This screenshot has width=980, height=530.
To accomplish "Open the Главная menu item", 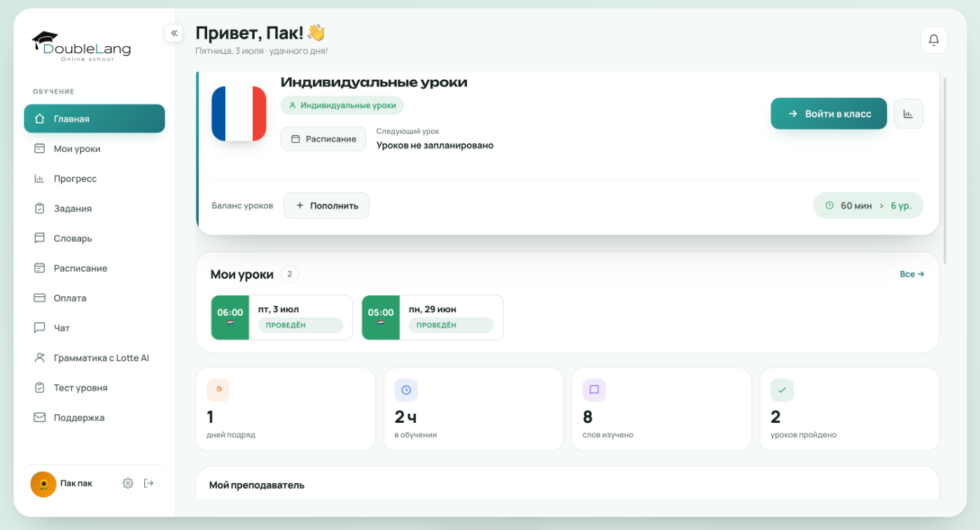I will tap(94, 118).
